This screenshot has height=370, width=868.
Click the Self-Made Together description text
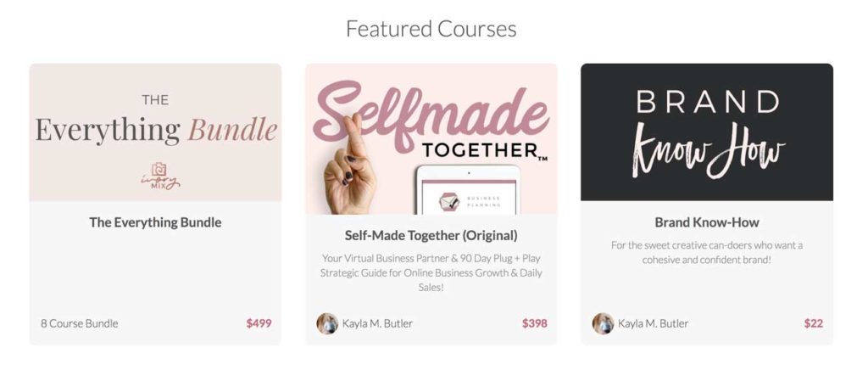tap(431, 273)
